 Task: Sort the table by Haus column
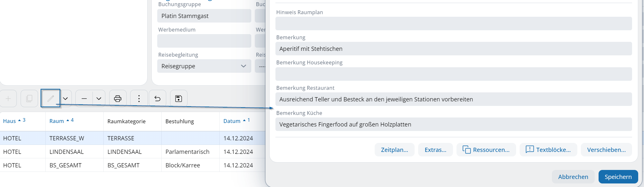(x=9, y=121)
